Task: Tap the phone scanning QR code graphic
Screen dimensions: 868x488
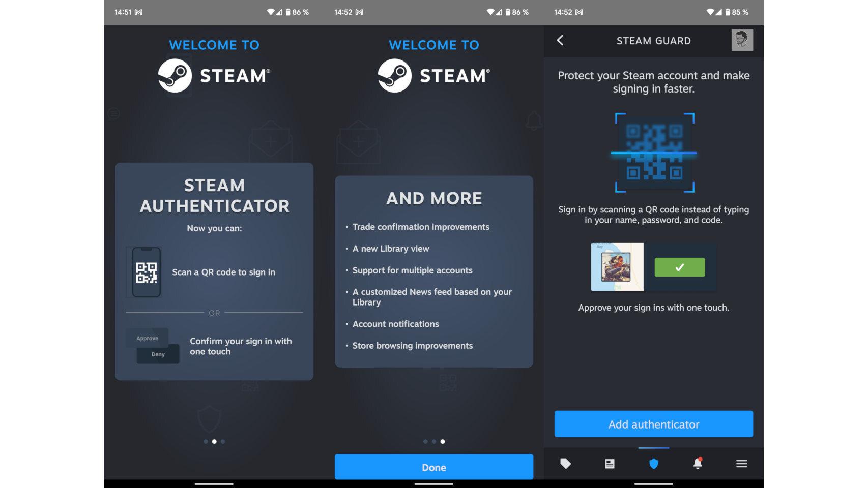Action: 148,272
